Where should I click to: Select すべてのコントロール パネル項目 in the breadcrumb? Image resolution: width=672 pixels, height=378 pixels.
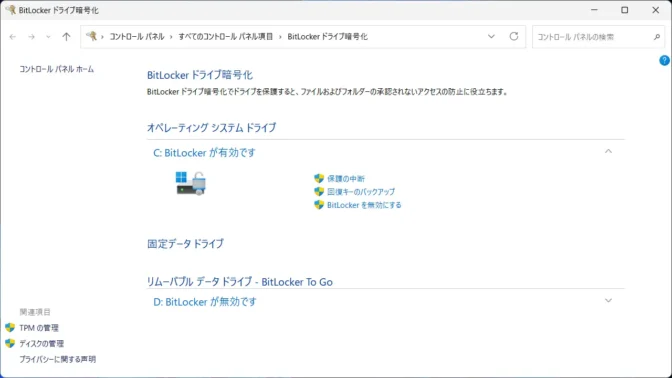[225, 37]
